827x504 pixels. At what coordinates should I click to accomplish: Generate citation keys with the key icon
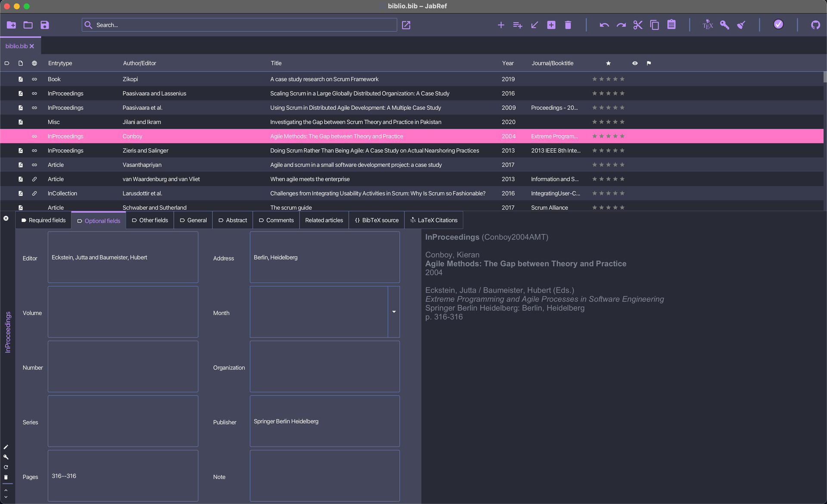pos(724,25)
